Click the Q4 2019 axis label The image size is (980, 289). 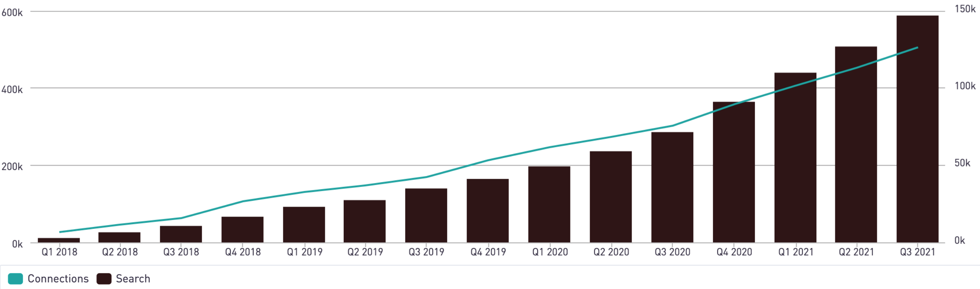[x=488, y=252]
